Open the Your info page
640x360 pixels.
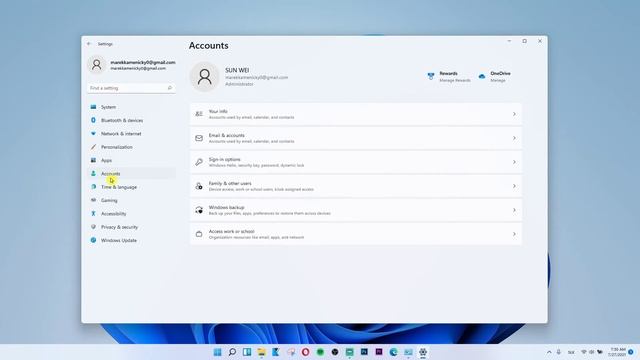pyautogui.click(x=356, y=114)
